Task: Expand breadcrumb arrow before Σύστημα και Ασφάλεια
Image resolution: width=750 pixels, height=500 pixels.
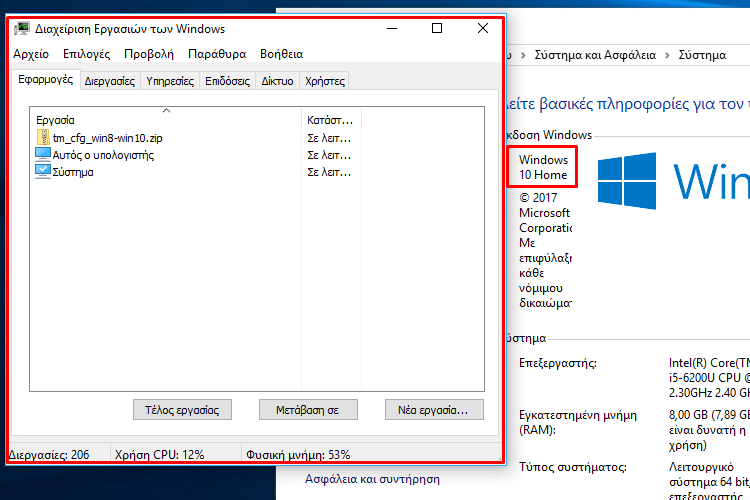Action: [x=523, y=56]
